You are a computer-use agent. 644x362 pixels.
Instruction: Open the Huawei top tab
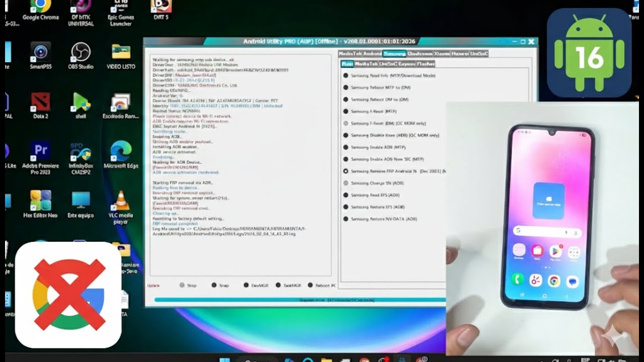(x=460, y=53)
